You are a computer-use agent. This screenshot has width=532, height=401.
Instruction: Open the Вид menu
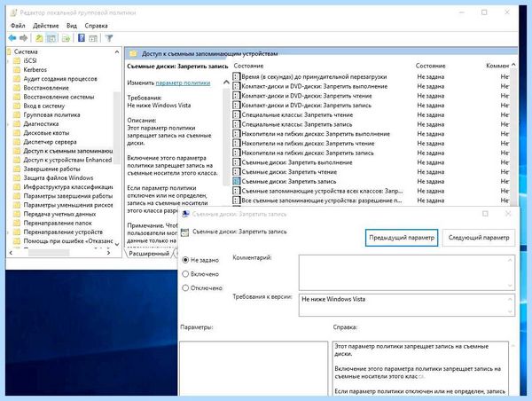(x=72, y=26)
